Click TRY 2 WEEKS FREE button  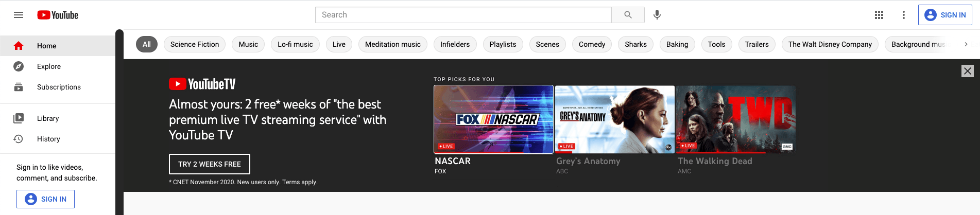coord(210,164)
